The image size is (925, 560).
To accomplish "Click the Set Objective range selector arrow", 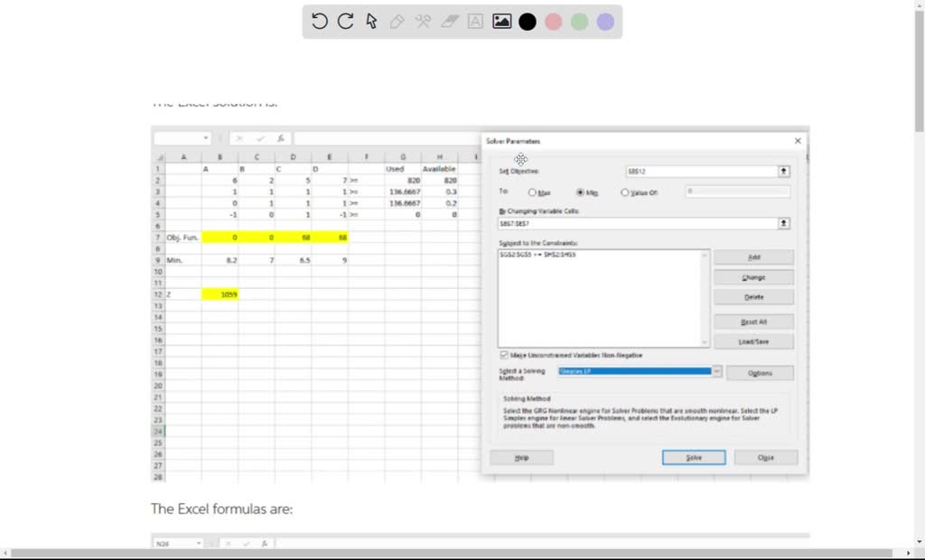I will [783, 171].
